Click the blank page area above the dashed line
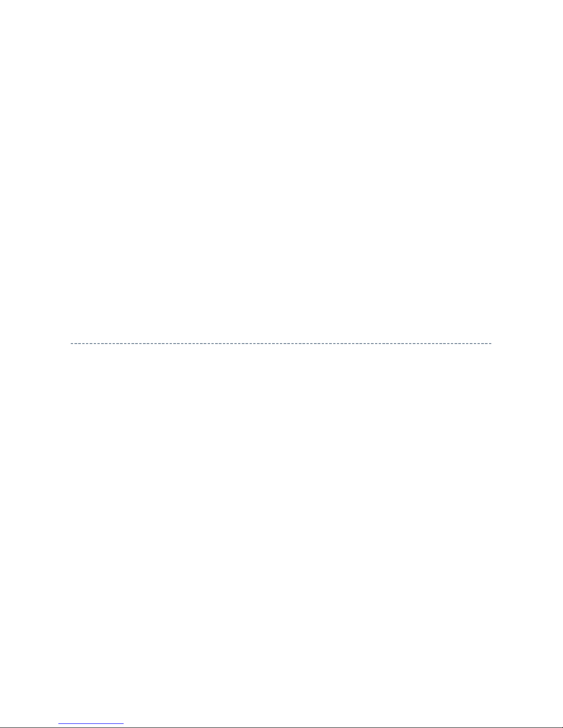Image resolution: width=563 pixels, height=728 pixels. 281,170
